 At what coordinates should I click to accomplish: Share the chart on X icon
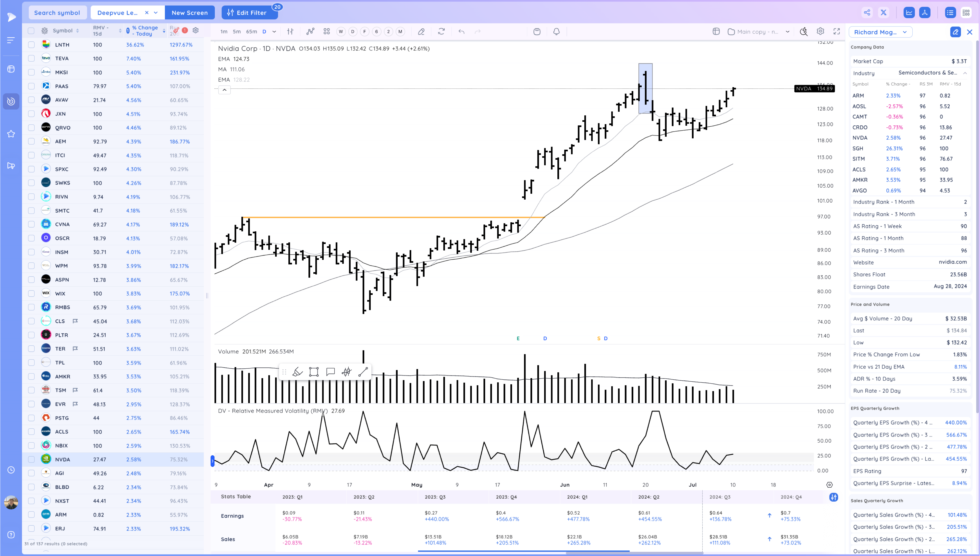coord(883,12)
